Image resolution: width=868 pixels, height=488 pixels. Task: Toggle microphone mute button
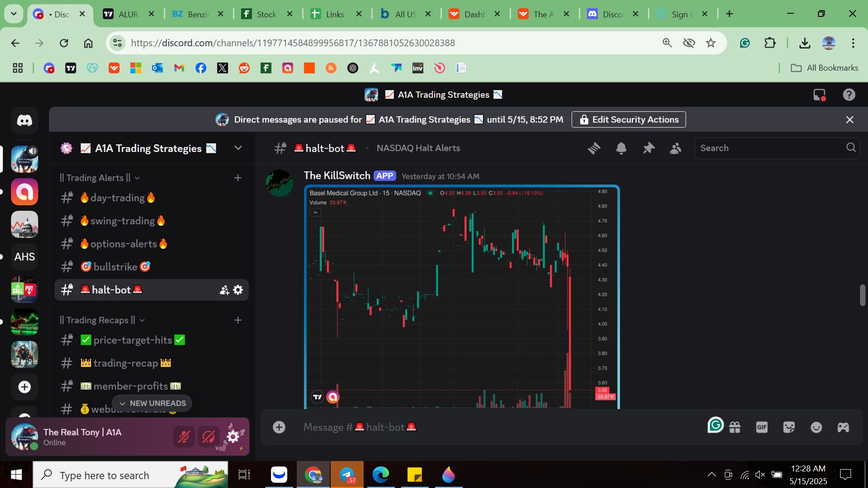184,436
